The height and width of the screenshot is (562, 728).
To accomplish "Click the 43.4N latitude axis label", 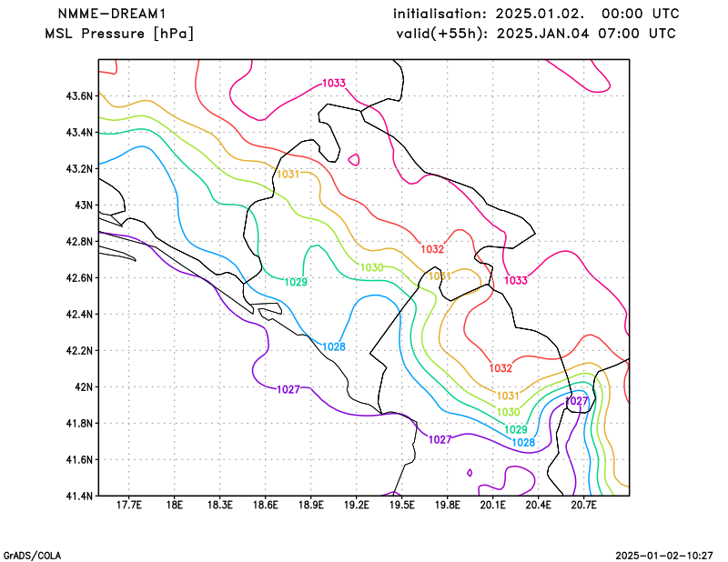I will [79, 133].
